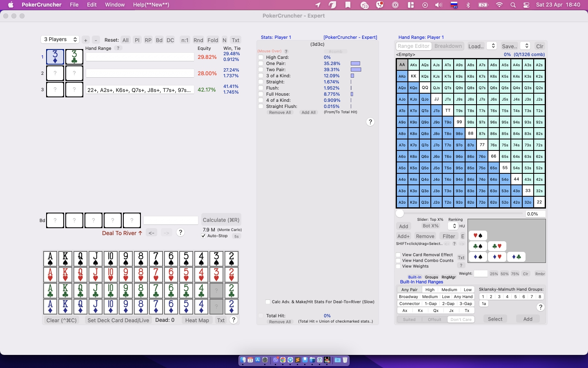The image size is (588, 368).
Task: Open the Help(**New**) menu
Action: coord(151,5)
